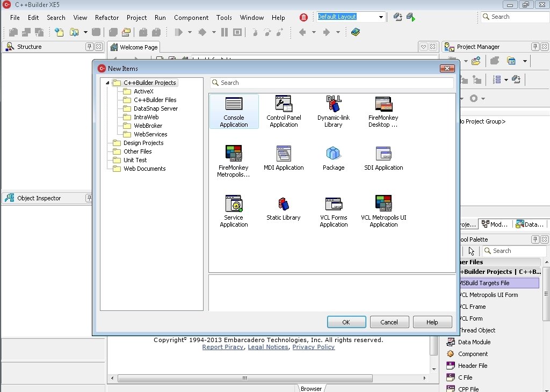Open the Legal Notices link
Viewport: 550px width, 392px height.
click(x=268, y=347)
